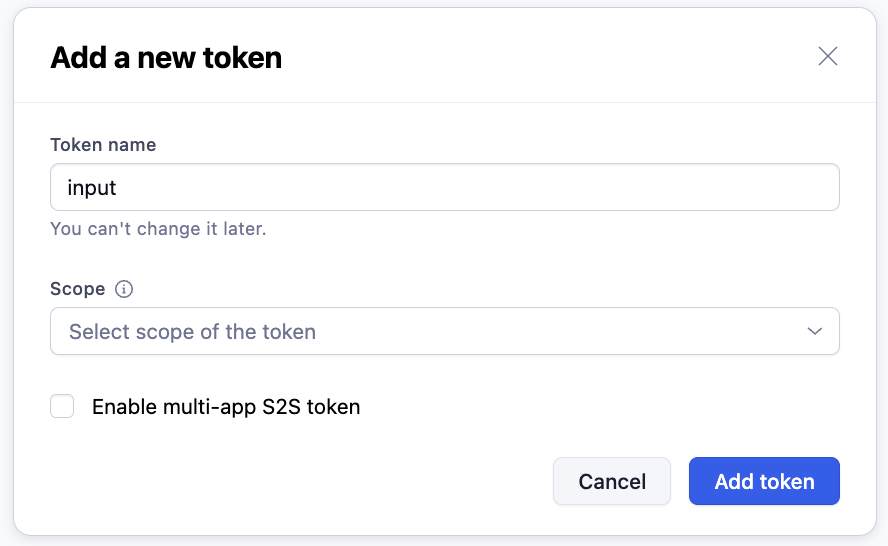Image resolution: width=888 pixels, height=546 pixels.
Task: Place cursor after 'input' text in name field
Action: pyautogui.click(x=118, y=188)
